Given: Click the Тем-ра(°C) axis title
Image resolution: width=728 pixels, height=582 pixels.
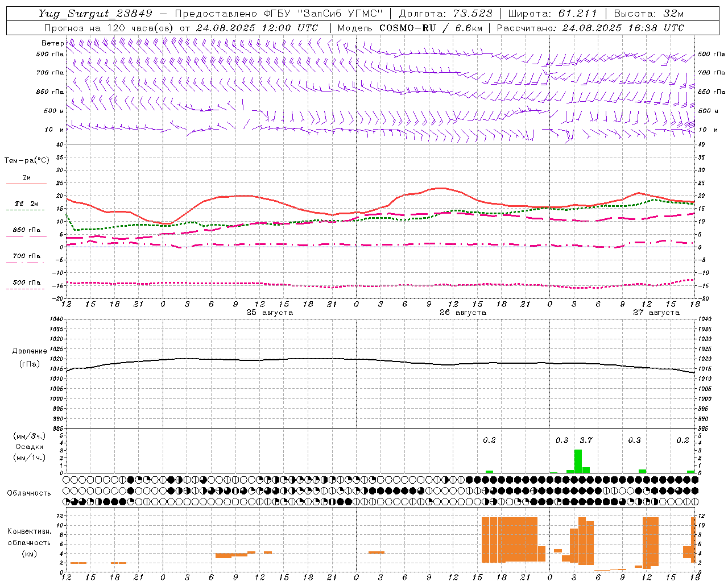Looking at the screenshot, I should click(27, 161).
